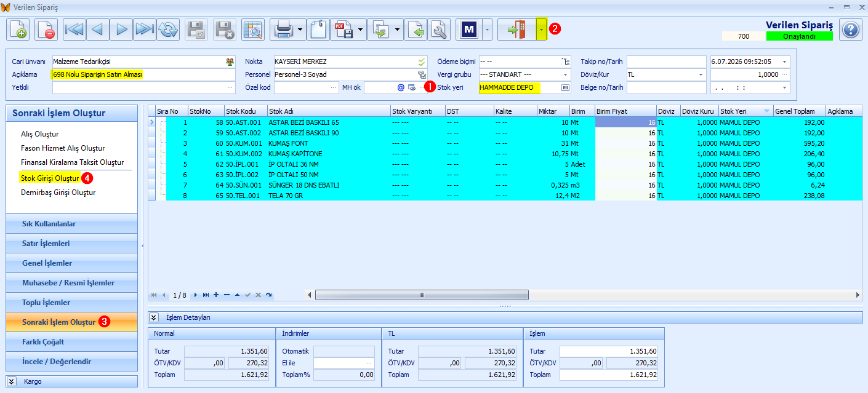The width and height of the screenshot is (868, 393).
Task: Choose Fason Hizmet Alış Oluştur
Action: point(63,148)
